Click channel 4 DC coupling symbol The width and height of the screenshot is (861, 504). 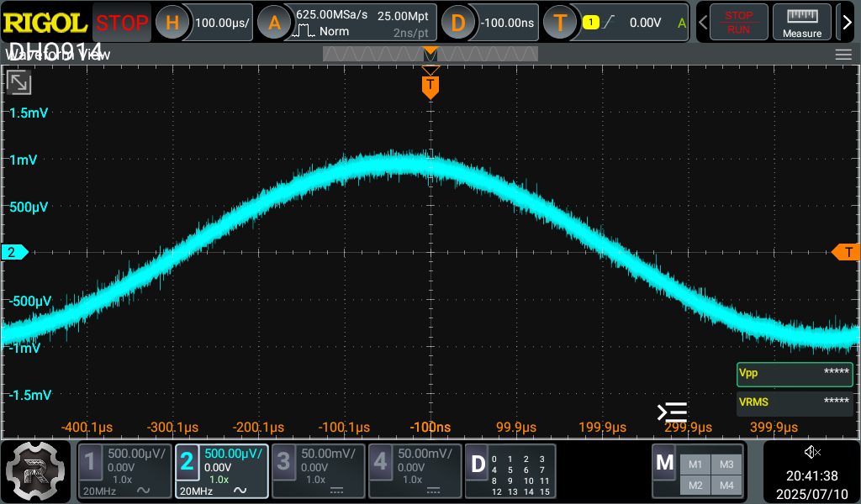point(433,491)
